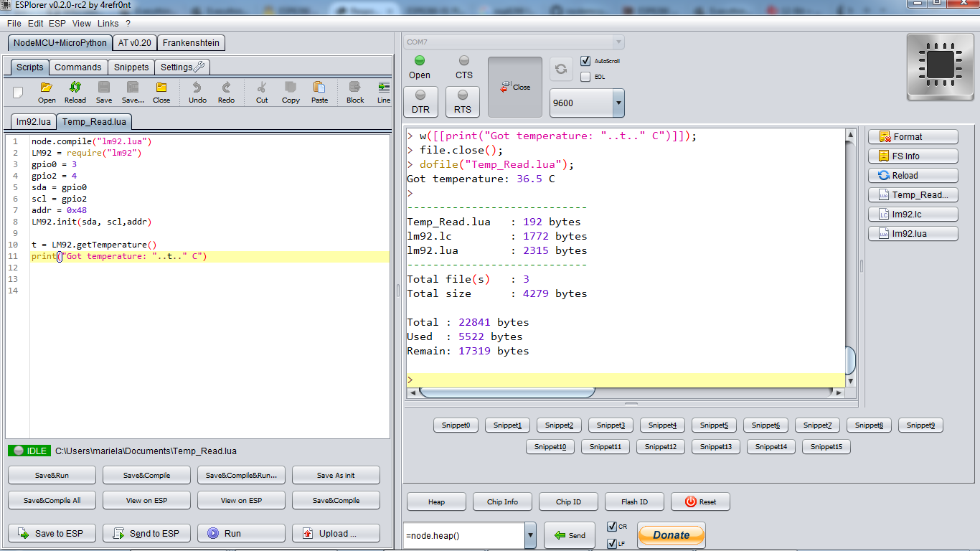Click the terminal vertical scrollbar thumb
Screen dimensions: 980x551
(851, 360)
